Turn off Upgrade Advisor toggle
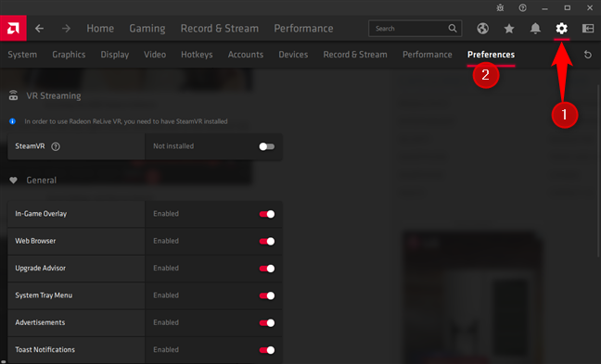This screenshot has height=364, width=601. click(267, 269)
